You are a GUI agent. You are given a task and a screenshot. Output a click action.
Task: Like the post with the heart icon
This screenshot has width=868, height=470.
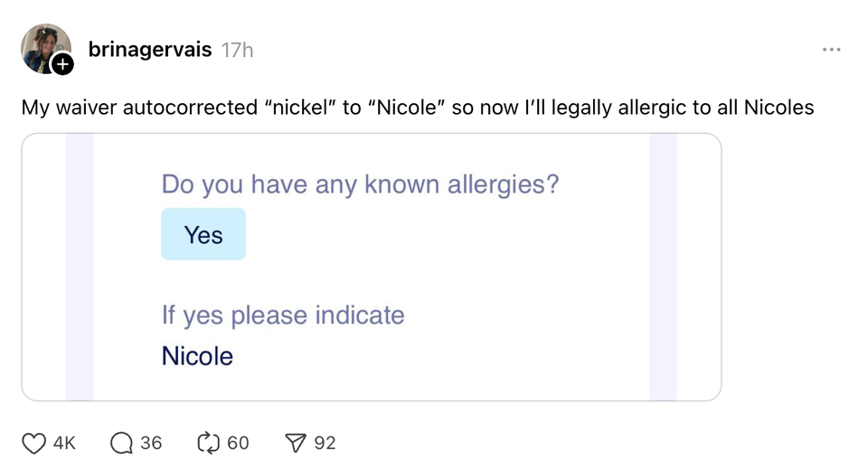(33, 443)
